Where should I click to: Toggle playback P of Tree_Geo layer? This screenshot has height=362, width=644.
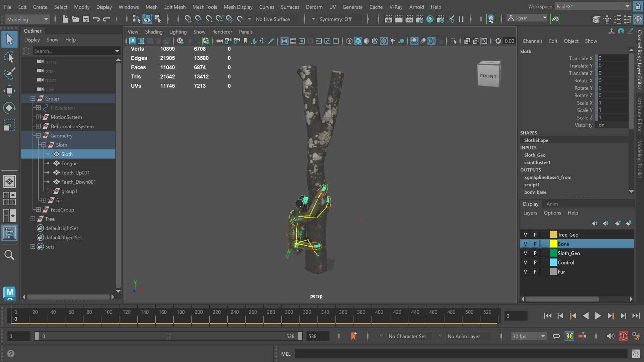click(x=535, y=235)
